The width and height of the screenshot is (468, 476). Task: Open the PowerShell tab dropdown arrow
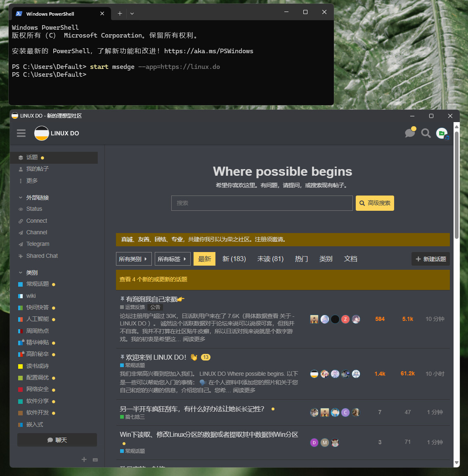click(x=132, y=13)
